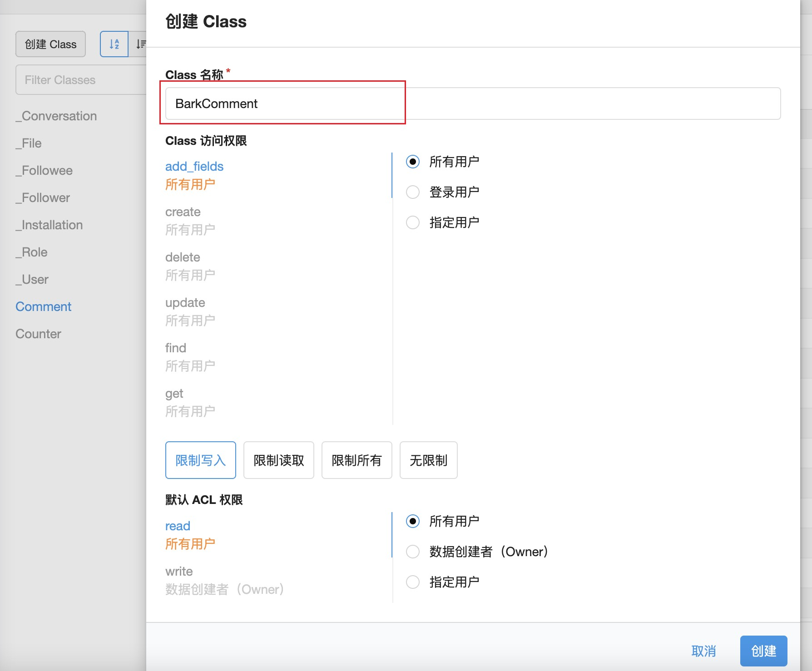
Task: Select 指定用户 under Class access permission
Action: [412, 222]
